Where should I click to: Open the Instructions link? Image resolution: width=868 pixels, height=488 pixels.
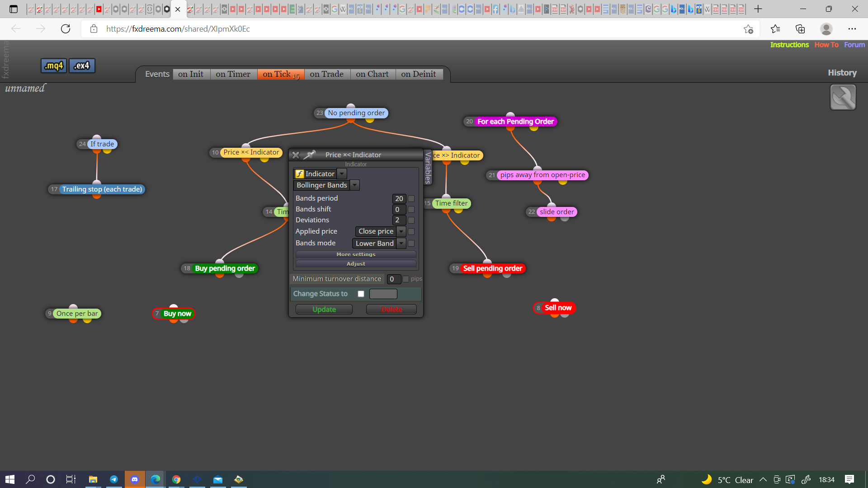789,45
